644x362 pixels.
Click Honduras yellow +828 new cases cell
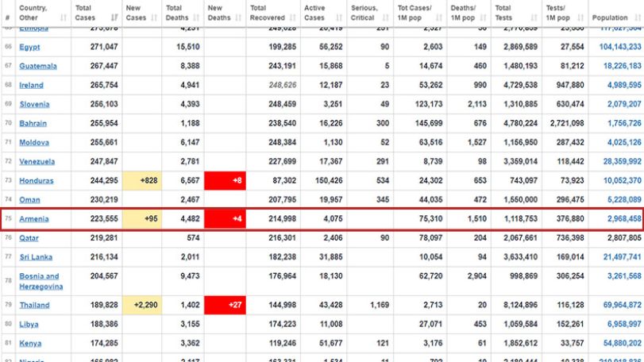click(142, 180)
